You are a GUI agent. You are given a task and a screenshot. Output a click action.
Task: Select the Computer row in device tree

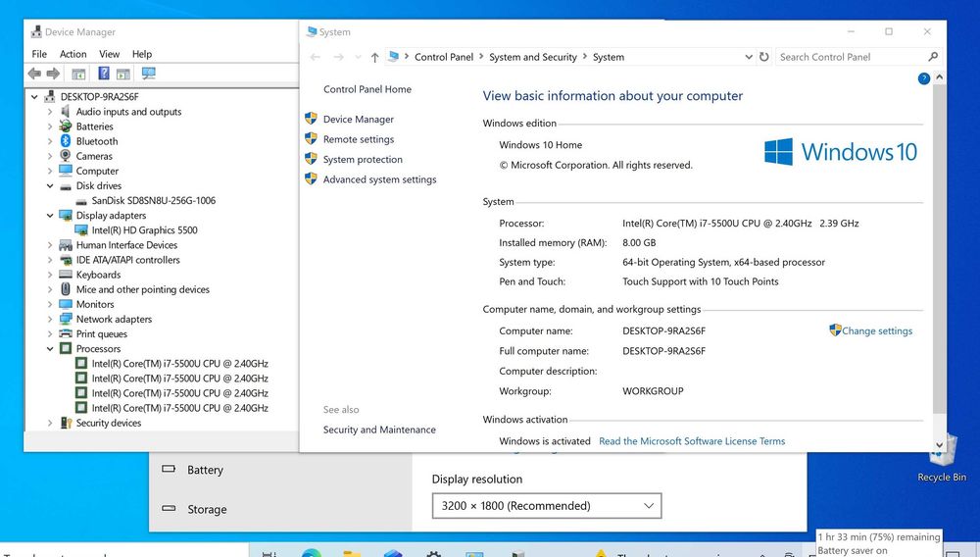click(x=97, y=171)
